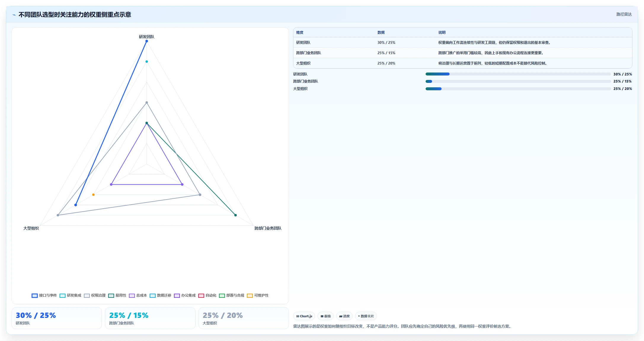This screenshot has width=644, height=341.
Task: Click the blue data point at radar top
Action: (147, 41)
